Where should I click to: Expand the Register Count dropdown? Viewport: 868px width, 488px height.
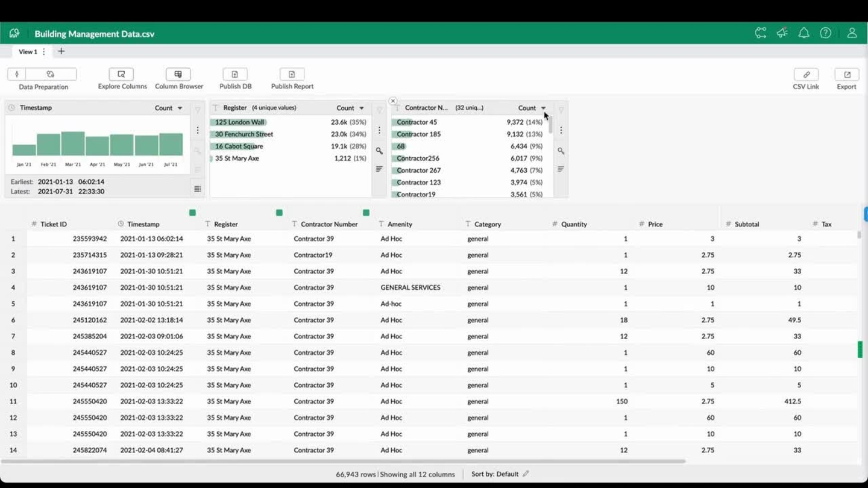point(350,108)
